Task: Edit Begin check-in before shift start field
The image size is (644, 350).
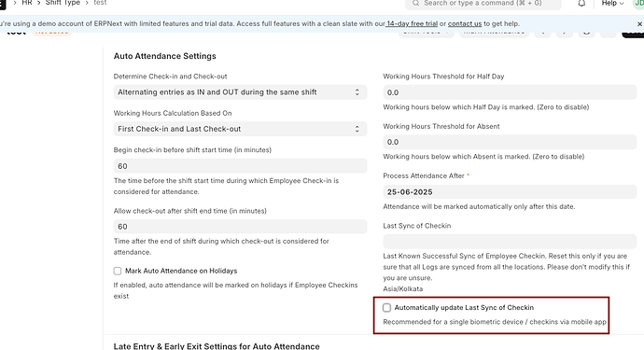Action: click(240, 166)
